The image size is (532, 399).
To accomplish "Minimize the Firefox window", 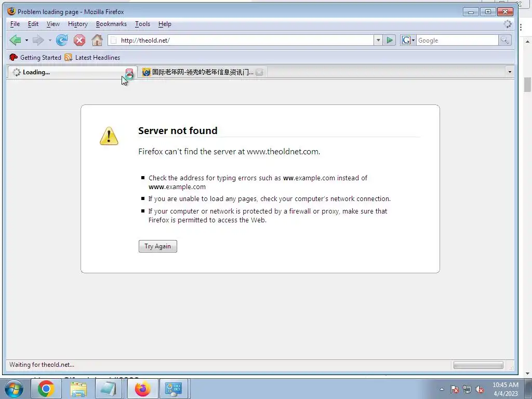I will (471, 11).
